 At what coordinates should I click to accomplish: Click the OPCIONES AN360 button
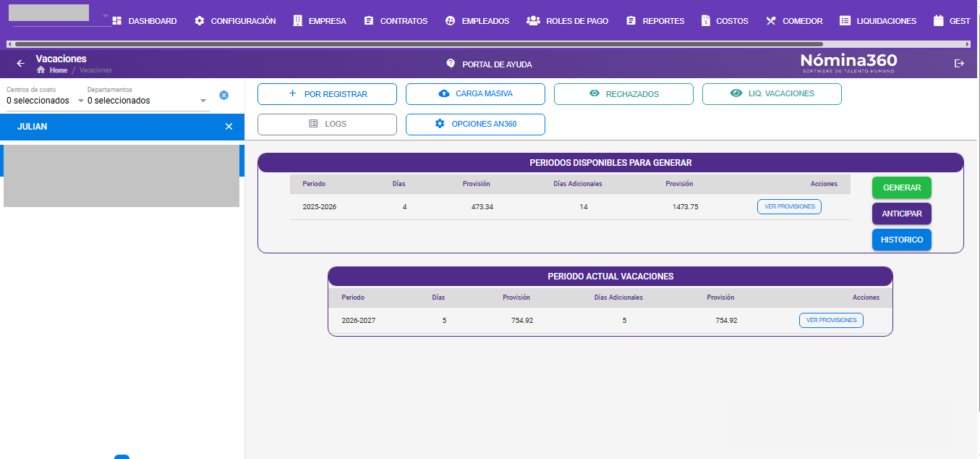coord(475,125)
